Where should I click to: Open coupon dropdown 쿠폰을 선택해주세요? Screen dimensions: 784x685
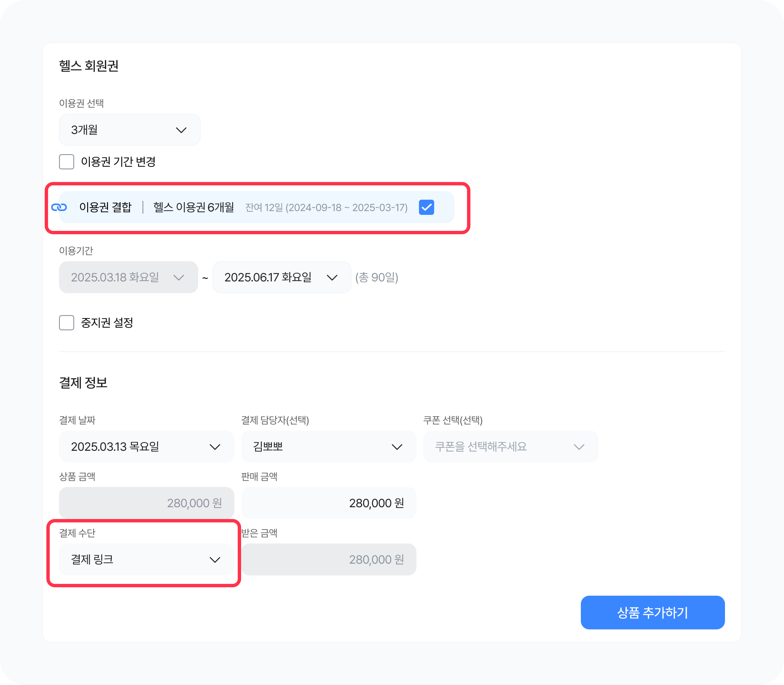coord(510,447)
